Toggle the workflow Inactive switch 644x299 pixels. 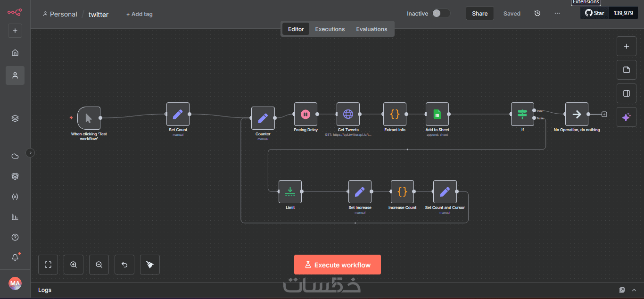coord(441,13)
